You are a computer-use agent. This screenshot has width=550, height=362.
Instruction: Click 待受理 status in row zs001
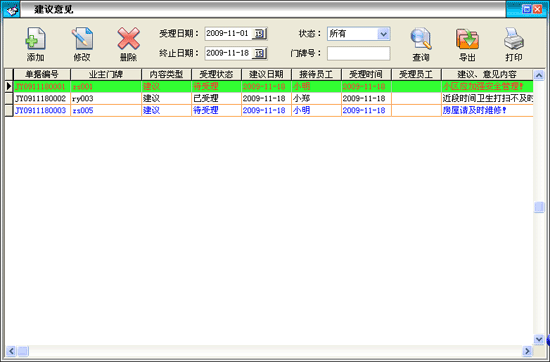(216, 86)
